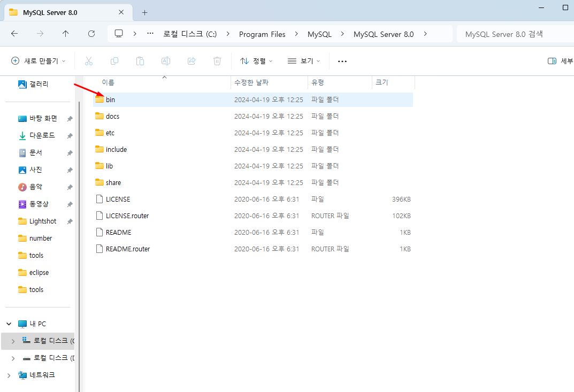The height and width of the screenshot is (392, 574).
Task: Collapse the 내 PC tree node
Action: (x=9, y=324)
